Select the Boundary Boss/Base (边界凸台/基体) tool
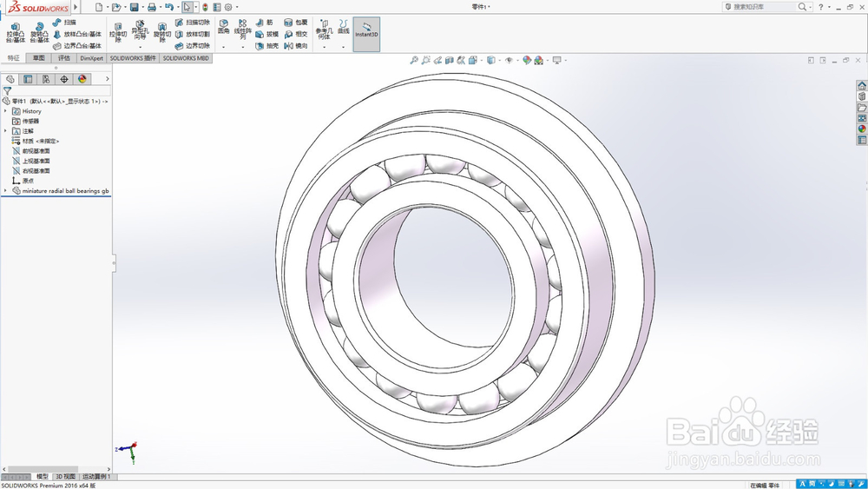868x489 pixels. (77, 46)
